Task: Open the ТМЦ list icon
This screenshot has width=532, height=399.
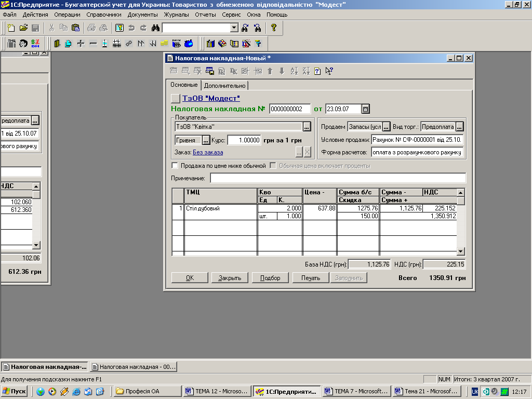Action: (x=11, y=44)
